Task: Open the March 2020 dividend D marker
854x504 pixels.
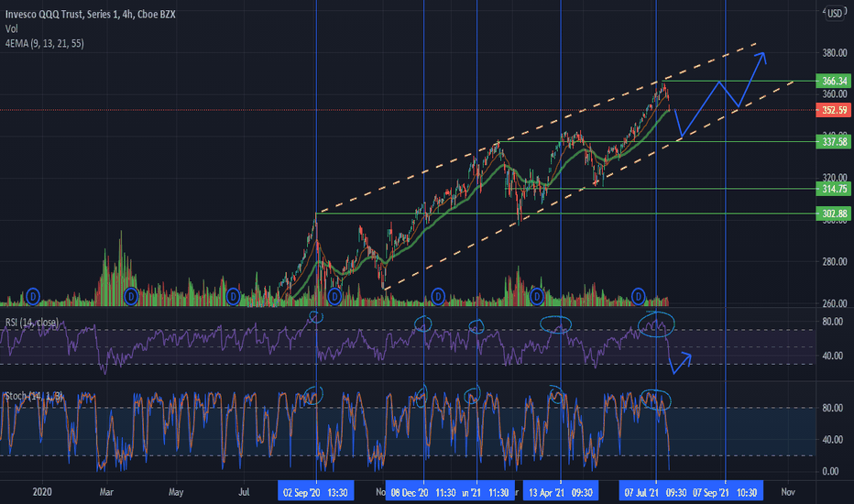Action: [131, 296]
